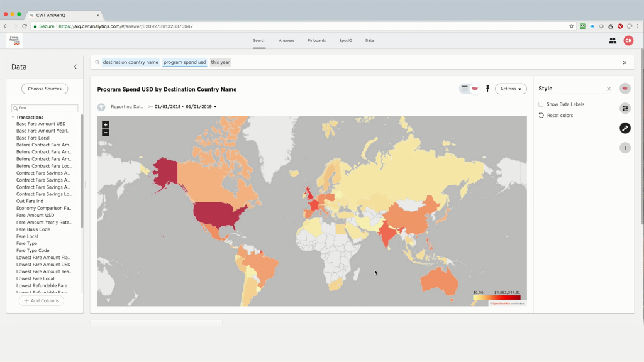This screenshot has height=362, width=644.
Task: Click the Choose Sources button
Action: click(45, 89)
